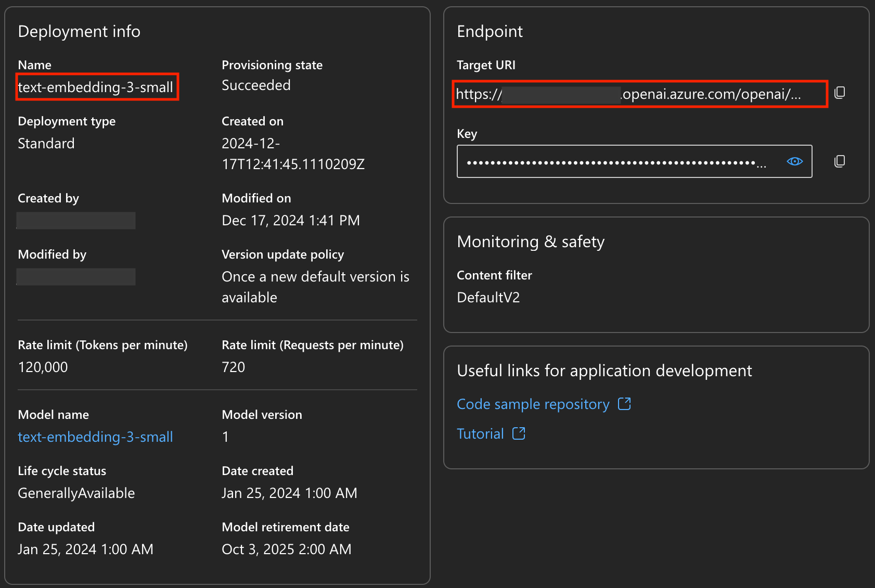Select the Created on timestamp 2024-12-17T12:41:45
This screenshot has width=875, height=588.
tap(293, 154)
